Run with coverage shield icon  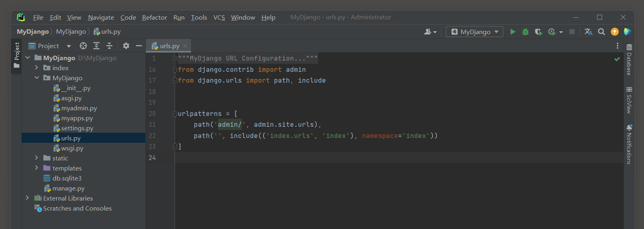(538, 32)
